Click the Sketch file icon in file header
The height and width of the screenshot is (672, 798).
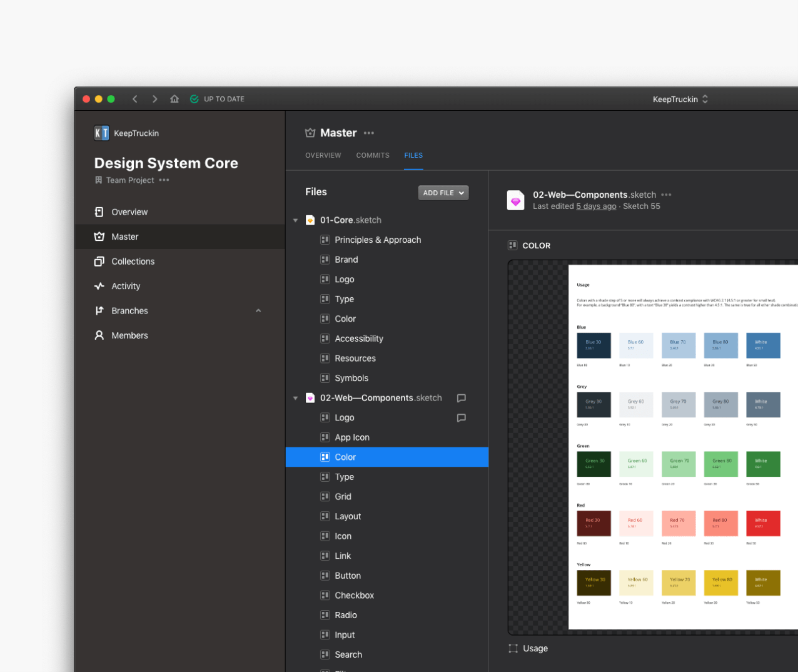click(x=516, y=200)
